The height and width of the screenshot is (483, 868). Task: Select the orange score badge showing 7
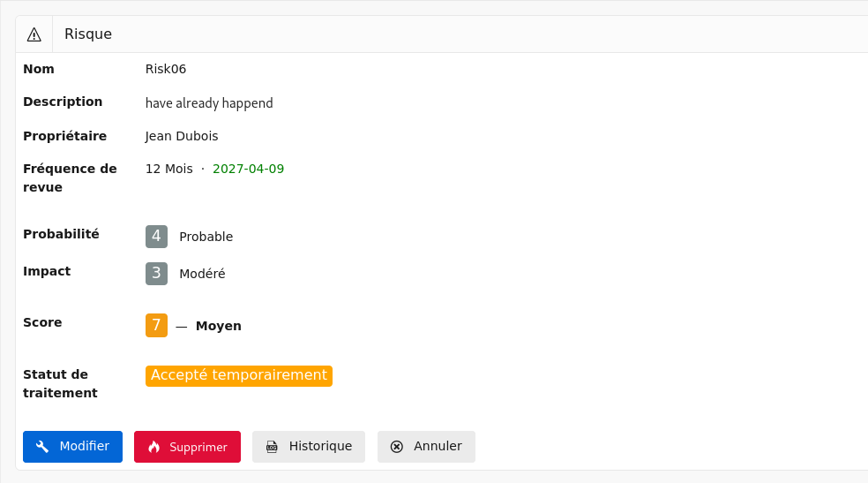coord(156,325)
